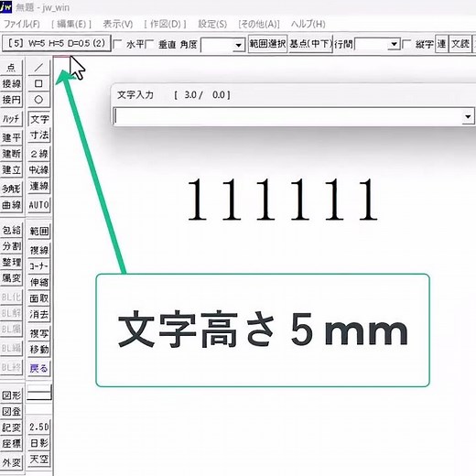The width and height of the screenshot is (476, 476).
Task: Open the 設定(S) menu
Action: (212, 24)
